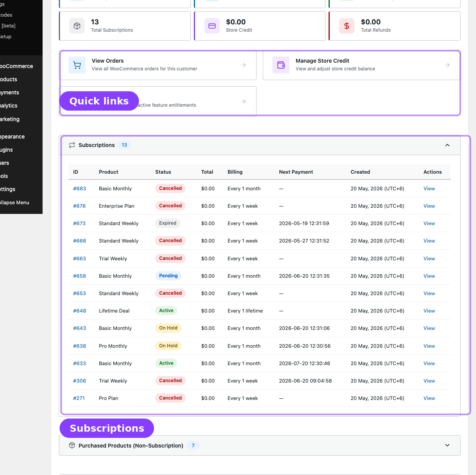Collapse the Subscriptions section chevron
This screenshot has height=475, width=476.
[x=447, y=145]
